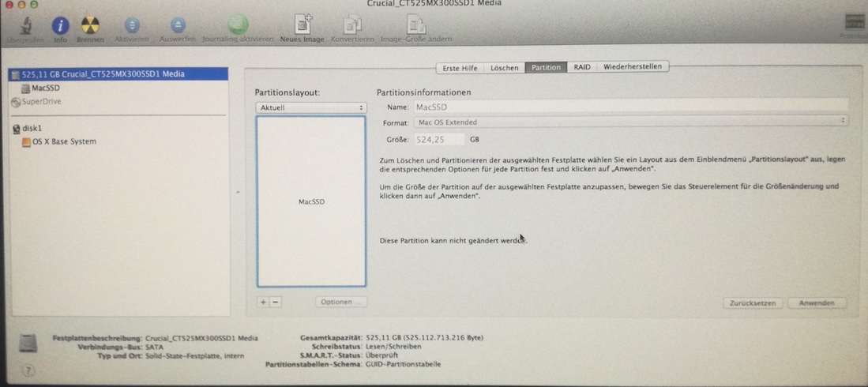Click the Größe field showing 524,25
This screenshot has width=868, height=387.
(x=439, y=140)
